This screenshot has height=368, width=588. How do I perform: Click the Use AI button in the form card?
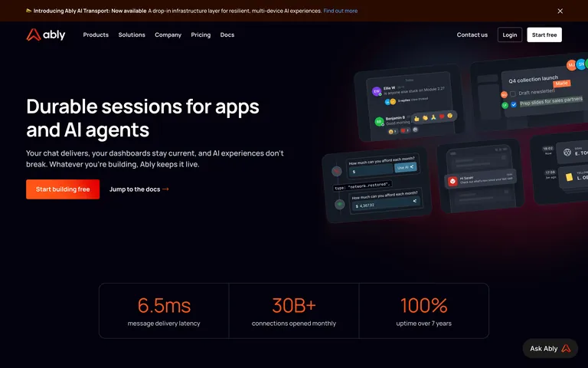[x=405, y=167]
